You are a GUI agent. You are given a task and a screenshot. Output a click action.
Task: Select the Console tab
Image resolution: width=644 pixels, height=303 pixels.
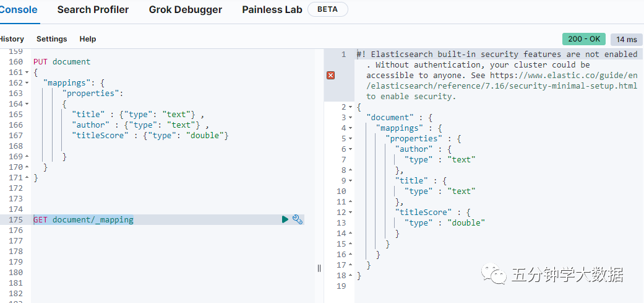click(18, 10)
